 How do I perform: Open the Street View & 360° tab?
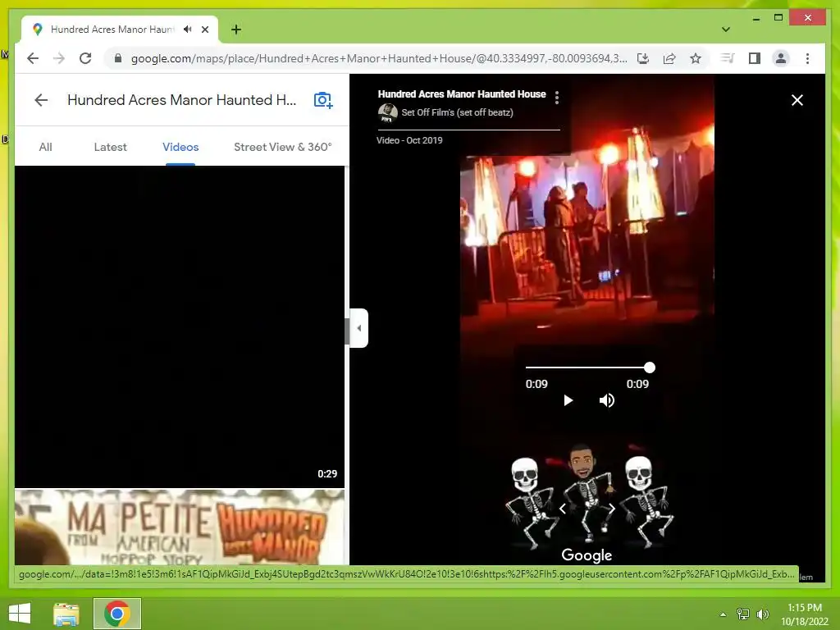click(283, 147)
